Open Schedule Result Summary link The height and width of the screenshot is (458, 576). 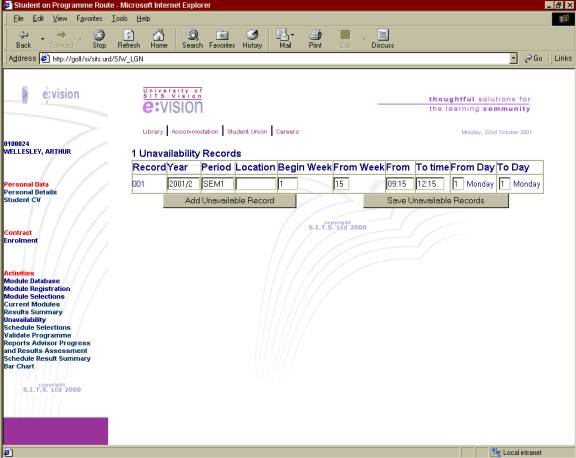click(47, 358)
